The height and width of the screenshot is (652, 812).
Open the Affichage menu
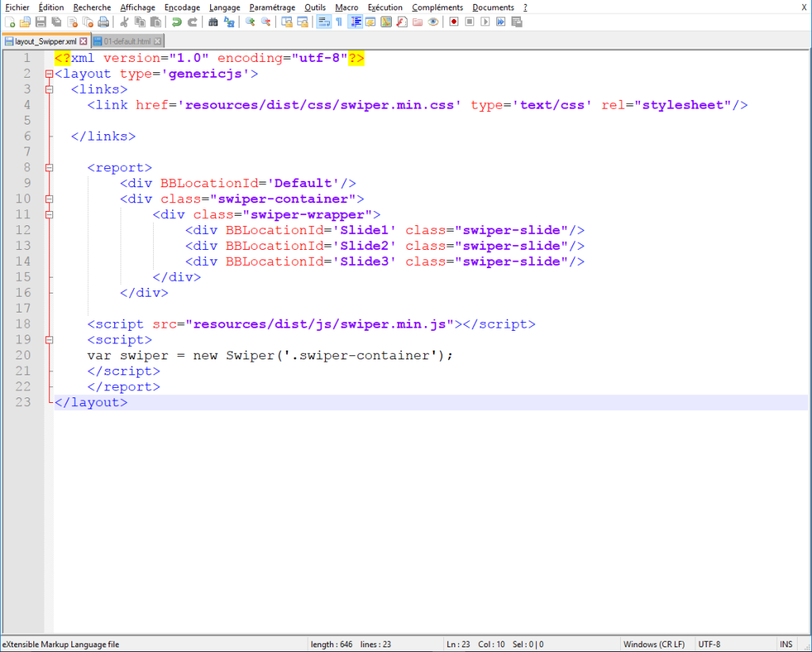(138, 7)
